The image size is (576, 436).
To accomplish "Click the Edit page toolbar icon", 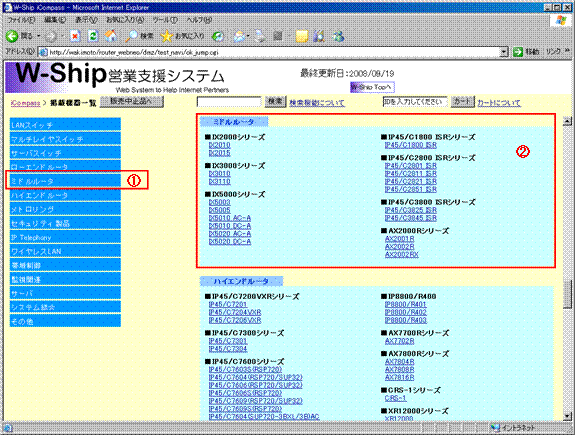I will [278, 36].
